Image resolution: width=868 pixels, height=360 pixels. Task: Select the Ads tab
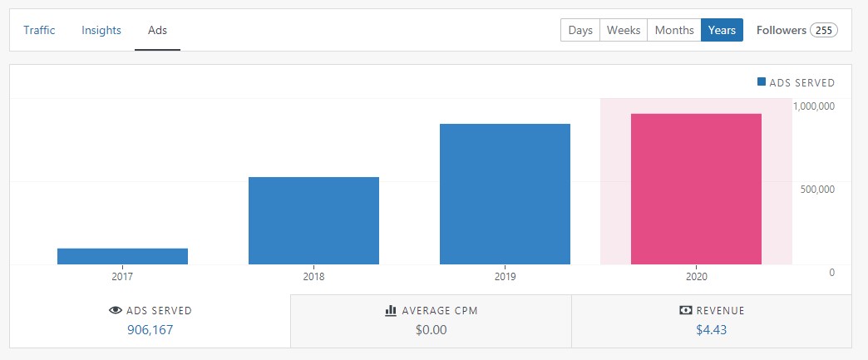157,31
